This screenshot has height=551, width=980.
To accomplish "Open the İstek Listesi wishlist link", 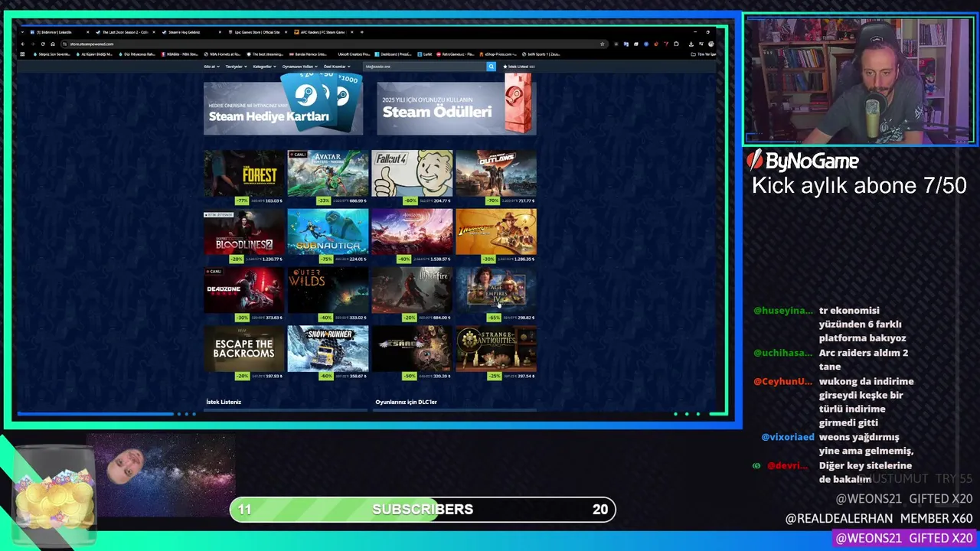I will tap(519, 67).
